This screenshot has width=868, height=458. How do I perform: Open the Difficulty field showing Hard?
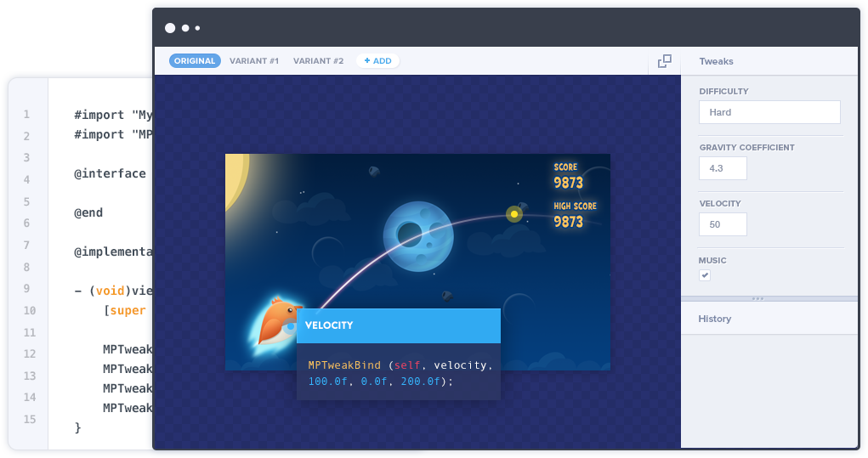click(x=769, y=112)
